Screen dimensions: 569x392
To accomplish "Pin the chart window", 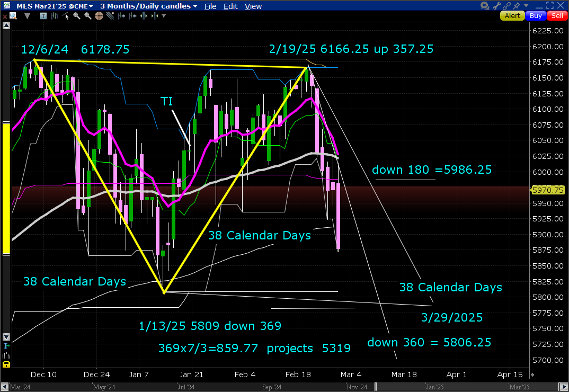I will (517, 5).
